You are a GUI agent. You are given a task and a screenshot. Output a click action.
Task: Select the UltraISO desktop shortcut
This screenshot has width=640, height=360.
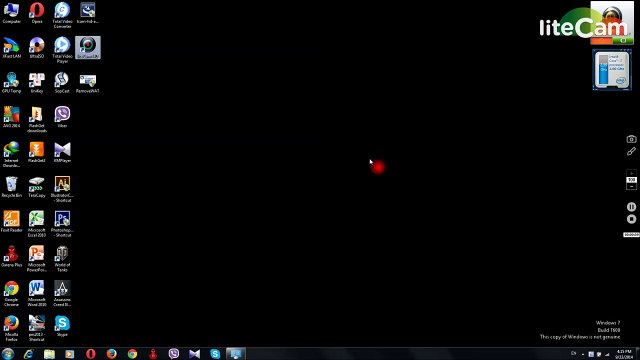(x=37, y=48)
